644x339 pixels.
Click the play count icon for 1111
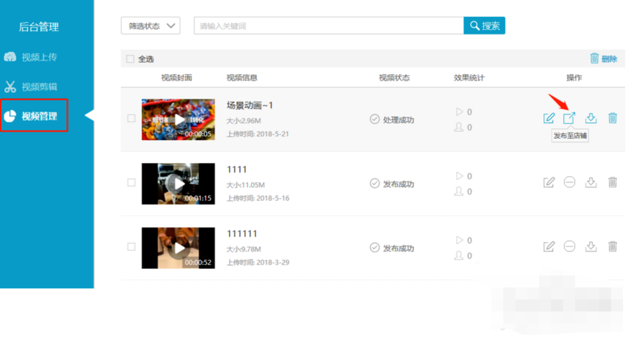point(459,175)
